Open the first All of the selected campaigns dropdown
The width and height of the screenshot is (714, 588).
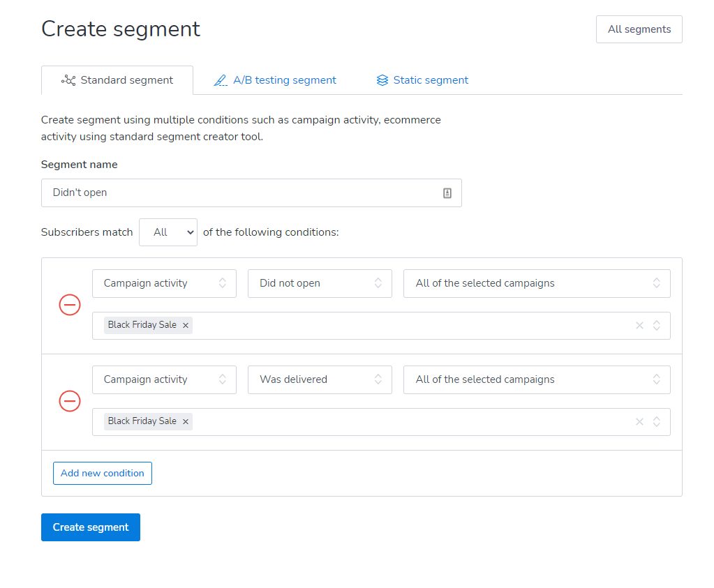(x=537, y=283)
